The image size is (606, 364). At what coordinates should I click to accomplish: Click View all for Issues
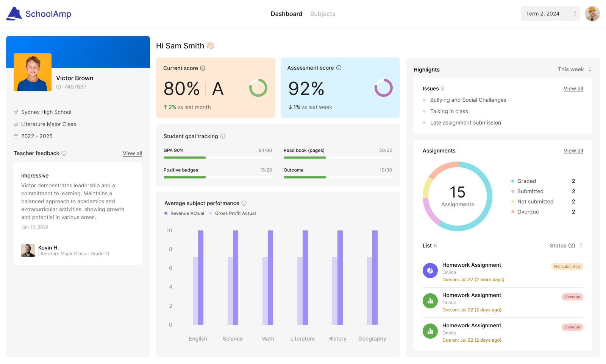coord(573,89)
